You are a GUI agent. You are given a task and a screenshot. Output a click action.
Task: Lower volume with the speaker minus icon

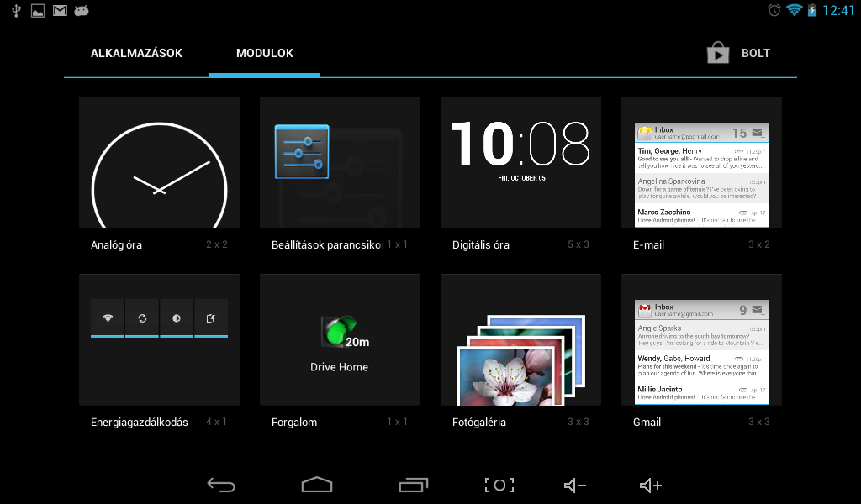pyautogui.click(x=574, y=485)
